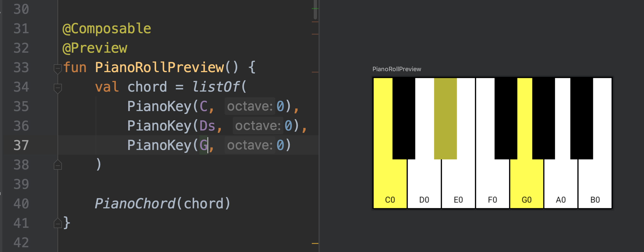Click the octave hint on line 37
Image resolution: width=644 pixels, height=252 pixels.
pos(250,145)
